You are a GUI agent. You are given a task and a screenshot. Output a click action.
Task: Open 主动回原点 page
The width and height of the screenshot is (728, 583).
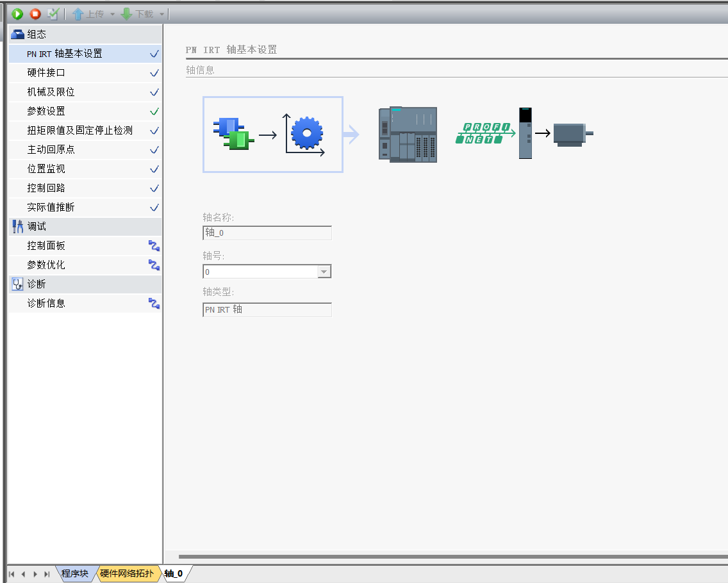(85, 150)
